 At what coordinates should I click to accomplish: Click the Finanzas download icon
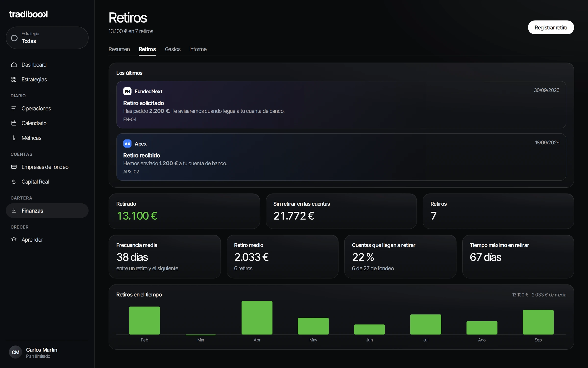tap(14, 210)
